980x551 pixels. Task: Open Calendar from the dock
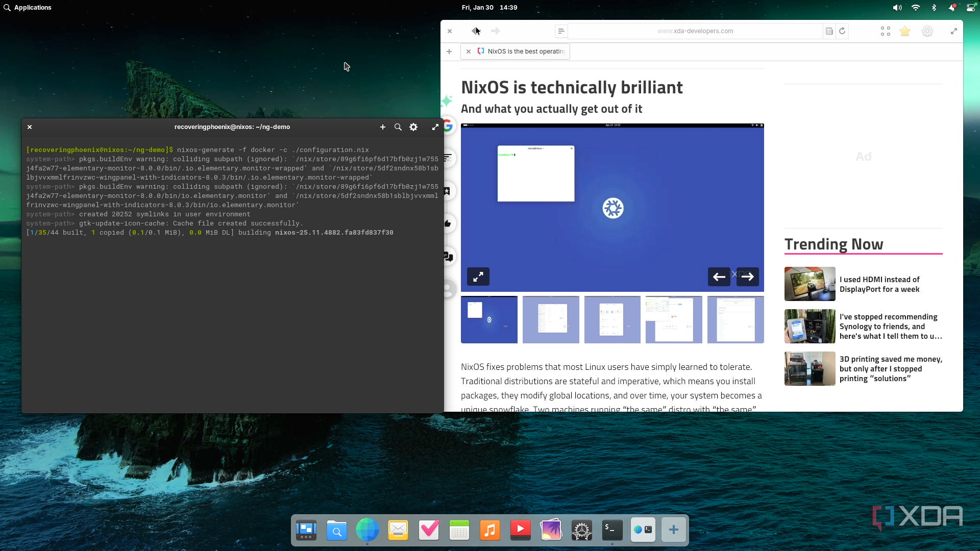(459, 531)
